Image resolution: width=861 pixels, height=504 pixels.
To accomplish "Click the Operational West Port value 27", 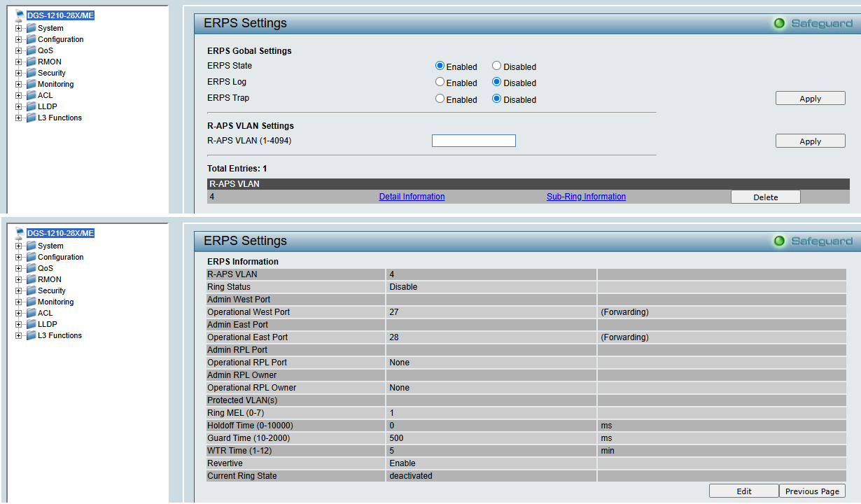I will 394,312.
